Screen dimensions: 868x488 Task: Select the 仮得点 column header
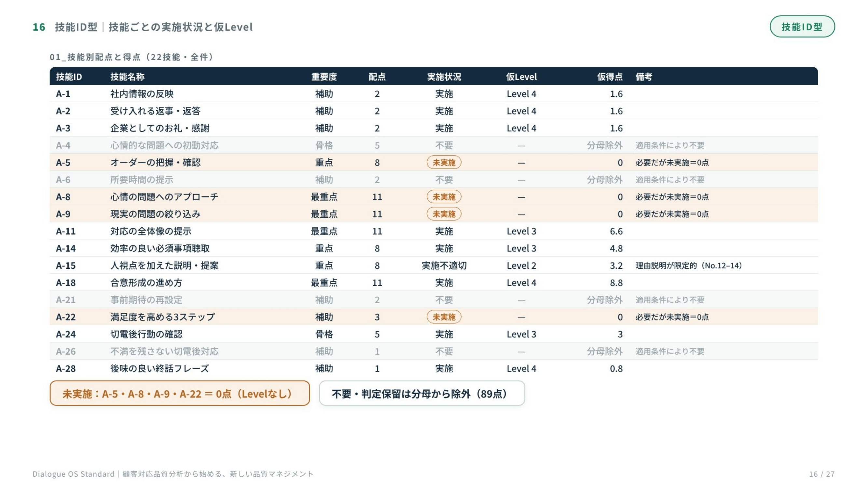point(610,77)
